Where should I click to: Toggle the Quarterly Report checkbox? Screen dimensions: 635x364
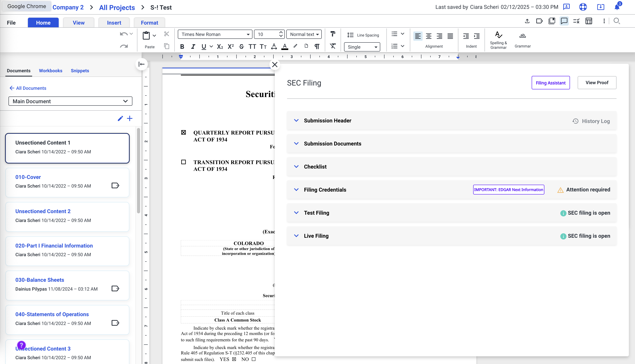coord(183,132)
